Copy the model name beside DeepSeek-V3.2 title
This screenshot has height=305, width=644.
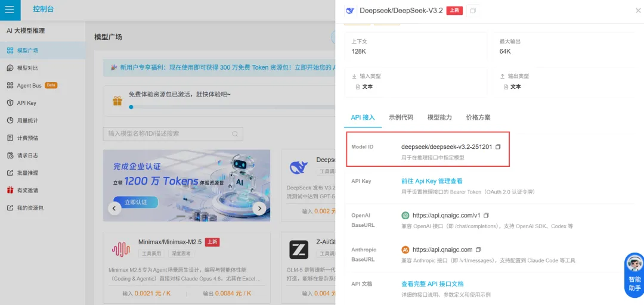(473, 11)
